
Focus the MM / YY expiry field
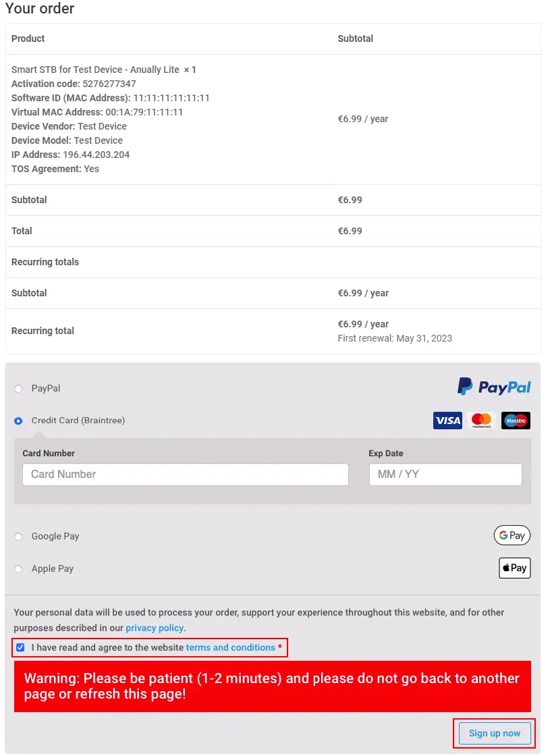pos(445,475)
